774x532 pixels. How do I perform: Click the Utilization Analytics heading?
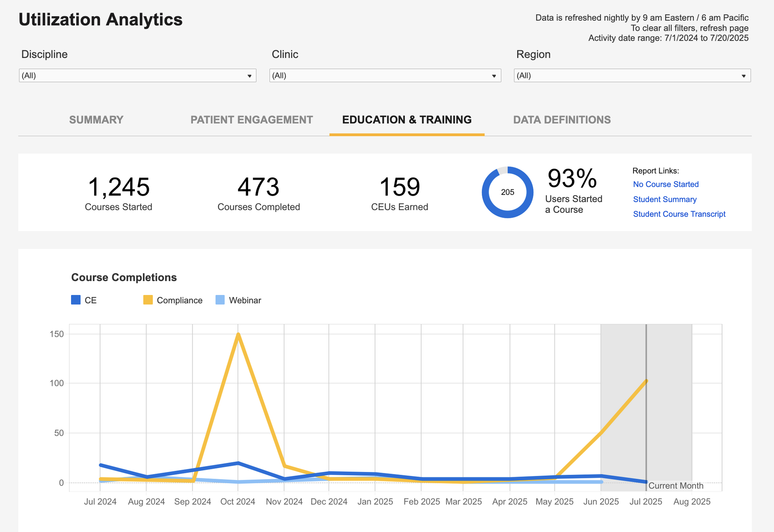[x=100, y=19]
